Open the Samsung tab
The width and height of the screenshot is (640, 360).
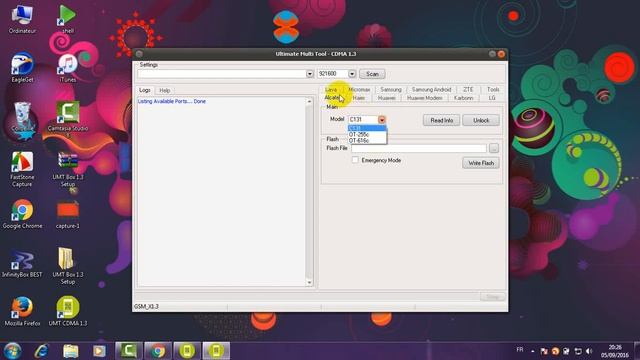[x=391, y=89]
